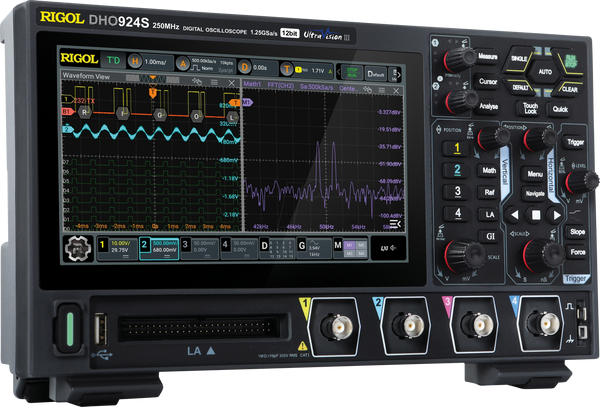This screenshot has width=600, height=407.
Task: Push the Ref hardware button
Action: [x=489, y=192]
